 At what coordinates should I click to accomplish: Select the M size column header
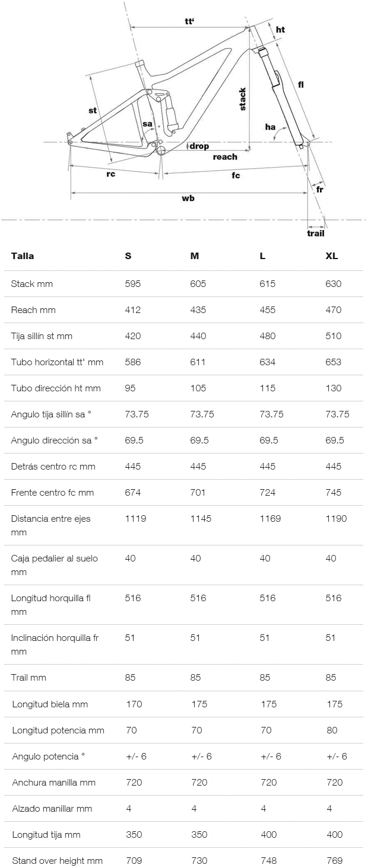pyautogui.click(x=195, y=256)
